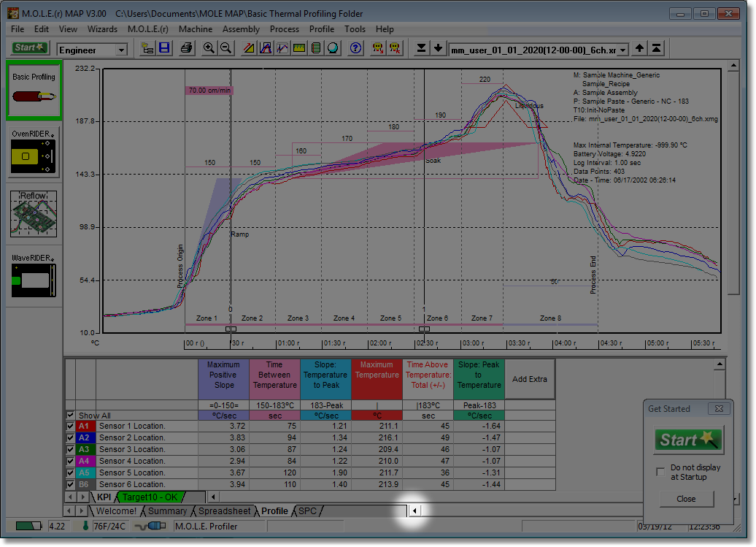756x547 pixels.
Task: Click the notepad toolbar icon left of the globe
Action: click(316, 48)
